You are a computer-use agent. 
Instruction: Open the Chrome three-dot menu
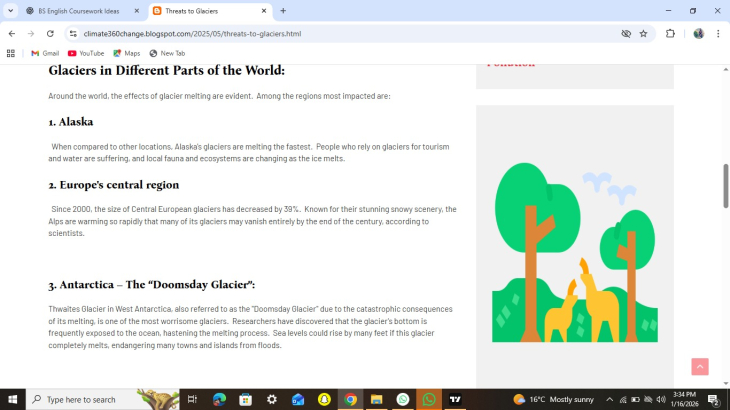tap(718, 33)
